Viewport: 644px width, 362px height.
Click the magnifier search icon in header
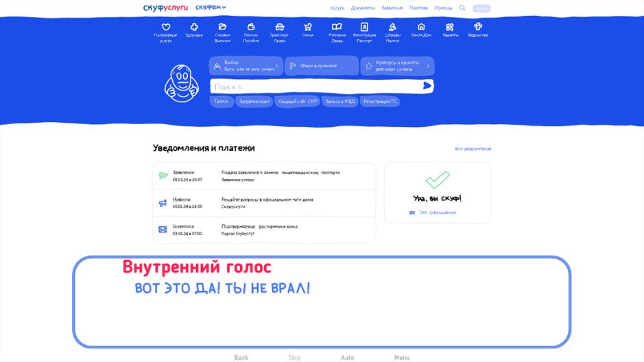click(x=462, y=8)
